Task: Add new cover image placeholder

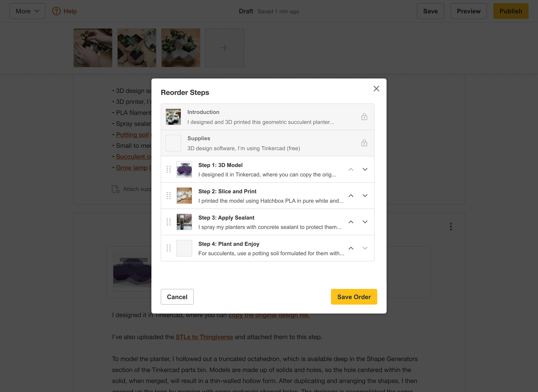Action: pyautogui.click(x=224, y=48)
